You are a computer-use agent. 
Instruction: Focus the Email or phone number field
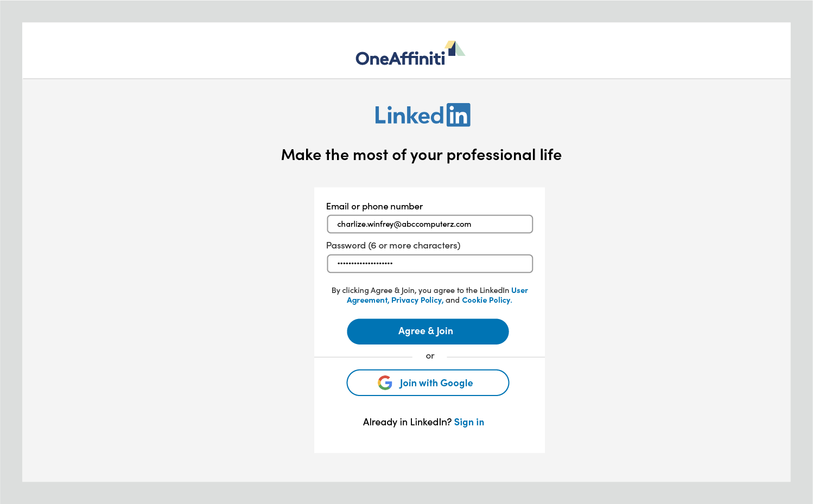pyautogui.click(x=430, y=224)
